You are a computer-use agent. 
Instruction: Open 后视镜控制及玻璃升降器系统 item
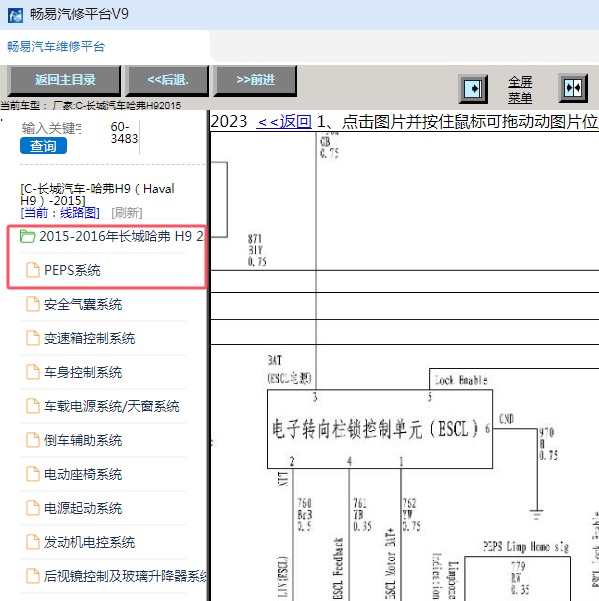(125, 576)
